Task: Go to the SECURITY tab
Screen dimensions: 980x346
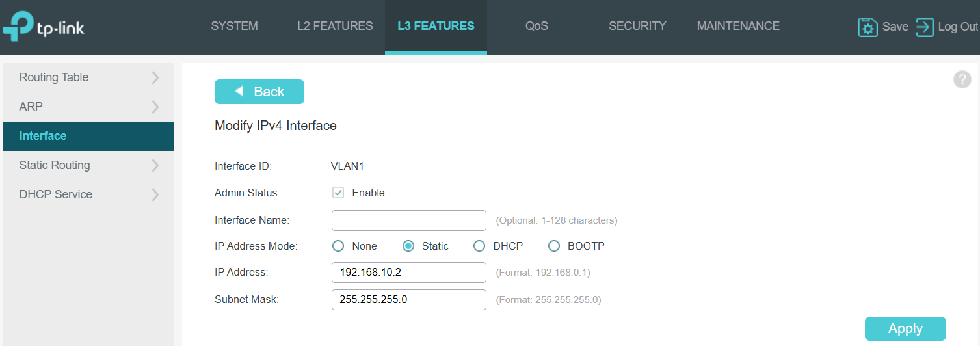Action: coord(637,26)
